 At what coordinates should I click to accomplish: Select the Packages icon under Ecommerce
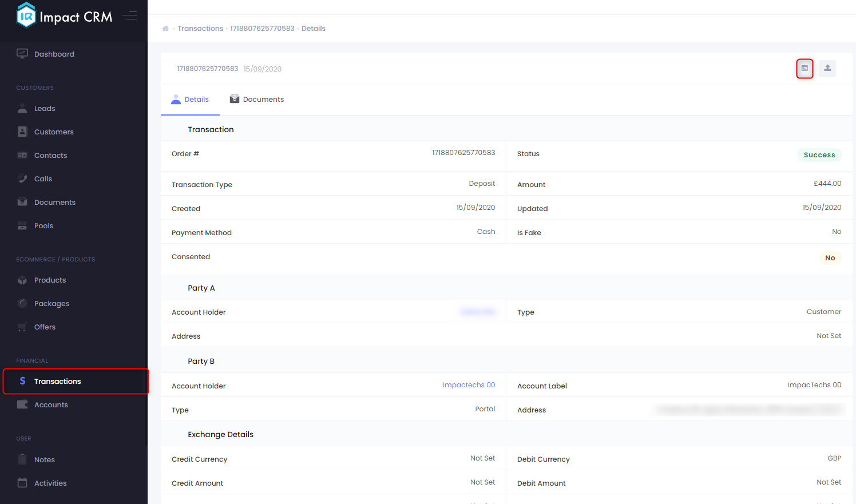[22, 303]
